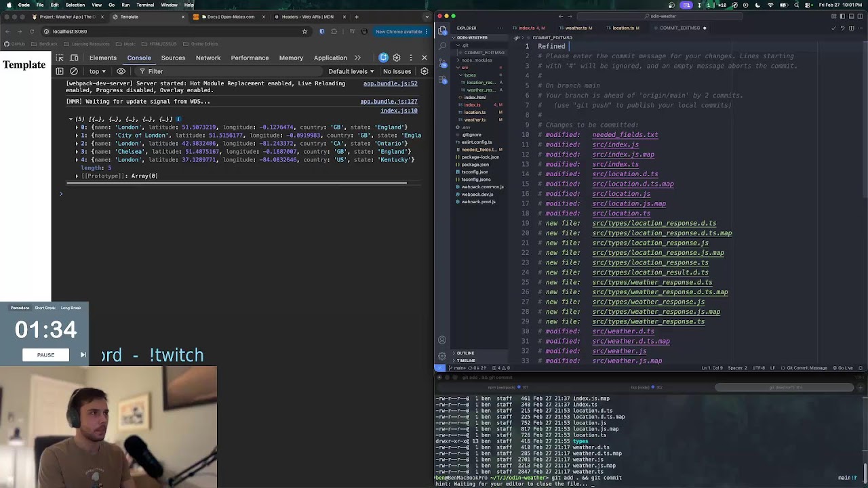Open the Extensions view in VS Code

click(x=443, y=81)
